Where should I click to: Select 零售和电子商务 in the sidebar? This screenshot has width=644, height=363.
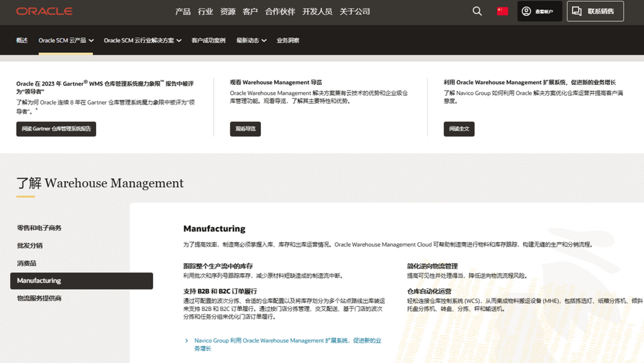[39, 228]
